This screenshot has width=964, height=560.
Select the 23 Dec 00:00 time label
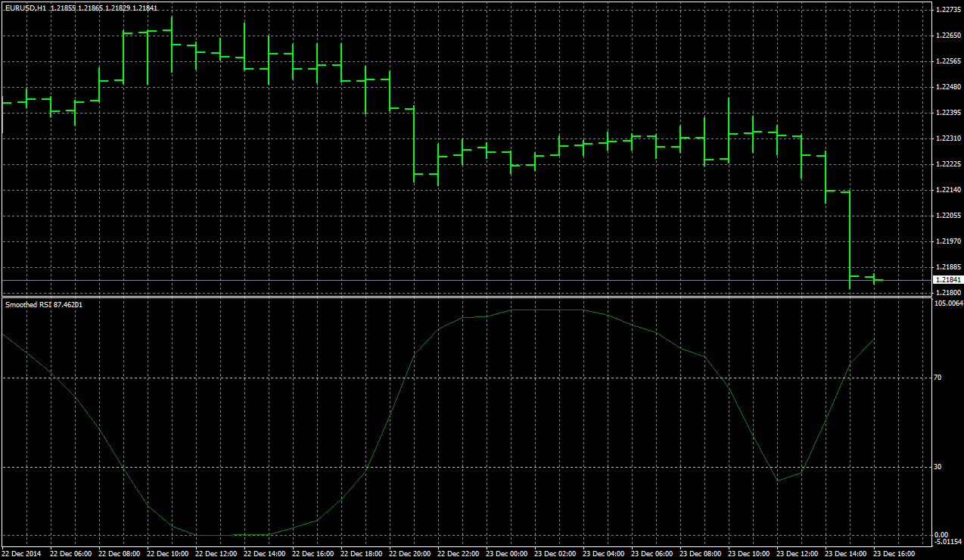(507, 554)
